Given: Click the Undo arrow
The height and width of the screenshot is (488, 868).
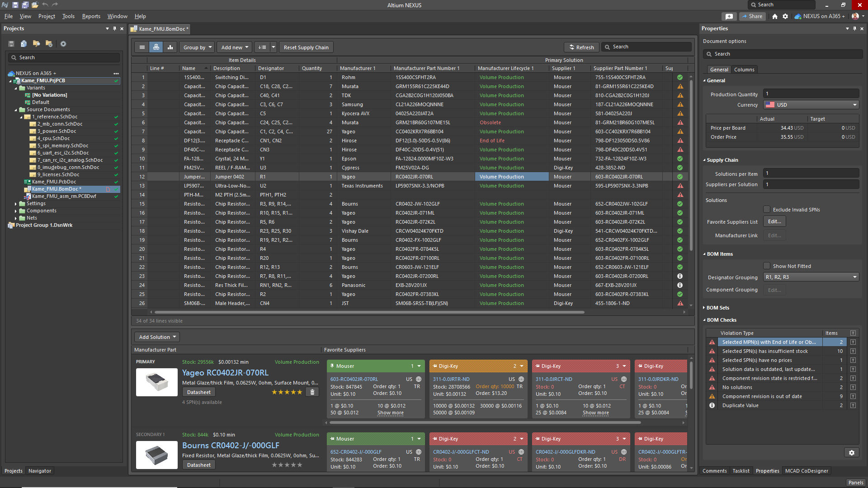Looking at the screenshot, I should coord(45,5).
